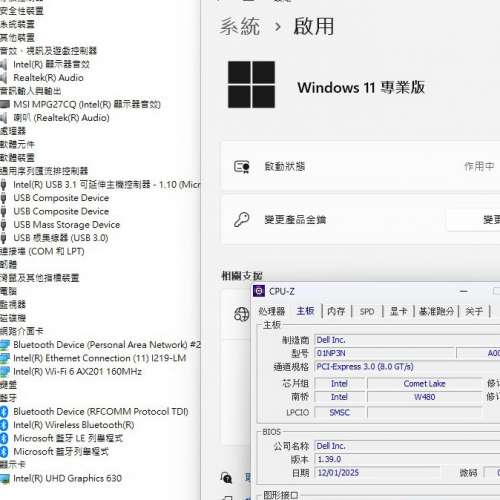This screenshot has height=500, width=500.
Task: Click the BIOS 公司名称 Dell Inc. field
Action: pos(407,446)
